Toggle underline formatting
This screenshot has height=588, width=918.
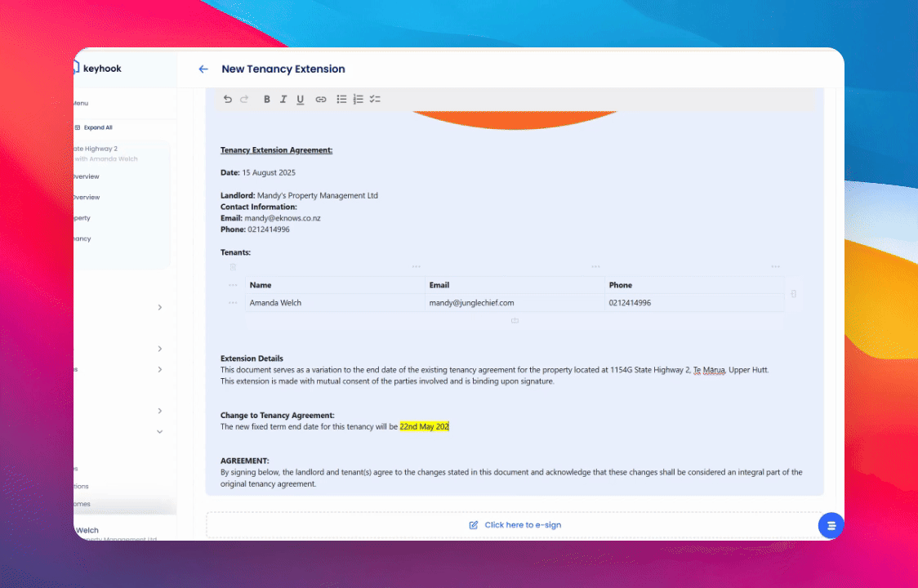tap(301, 99)
